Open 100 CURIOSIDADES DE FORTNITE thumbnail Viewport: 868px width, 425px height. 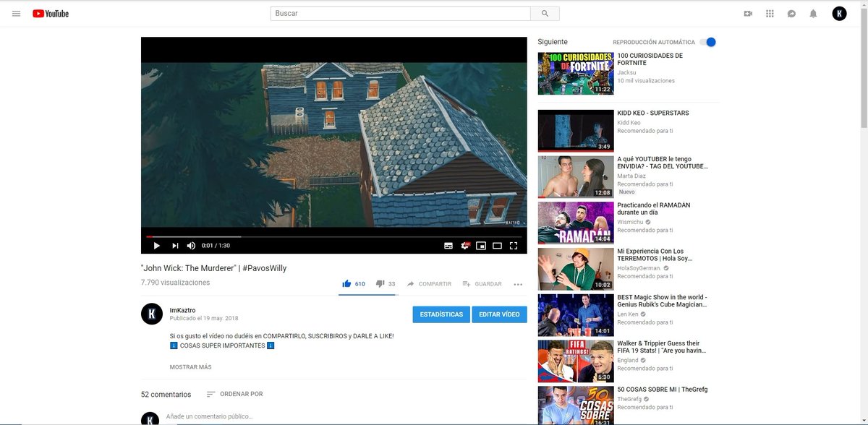[576, 73]
